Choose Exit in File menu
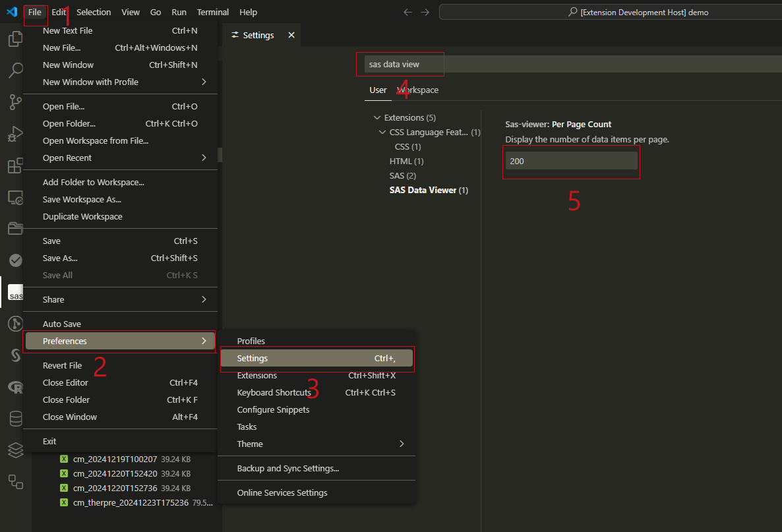 [x=120, y=441]
